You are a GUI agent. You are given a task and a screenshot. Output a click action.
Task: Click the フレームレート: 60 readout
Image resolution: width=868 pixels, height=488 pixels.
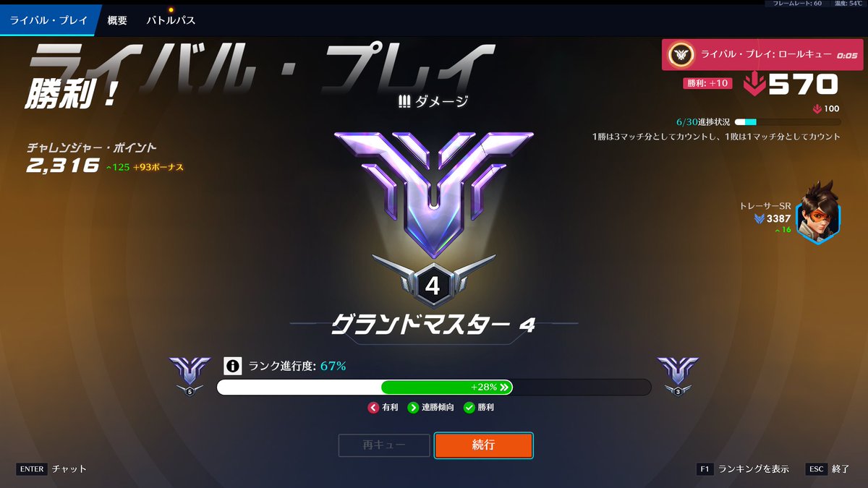(x=797, y=4)
